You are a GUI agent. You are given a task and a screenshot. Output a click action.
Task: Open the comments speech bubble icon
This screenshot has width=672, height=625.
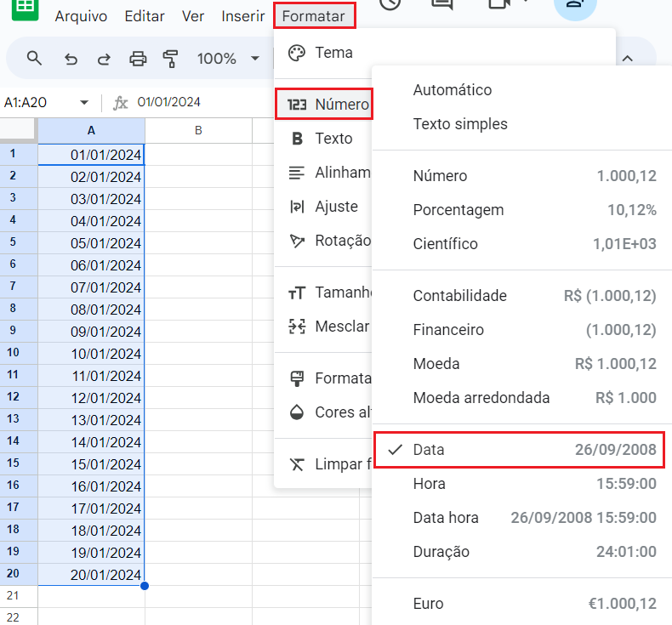click(x=442, y=3)
